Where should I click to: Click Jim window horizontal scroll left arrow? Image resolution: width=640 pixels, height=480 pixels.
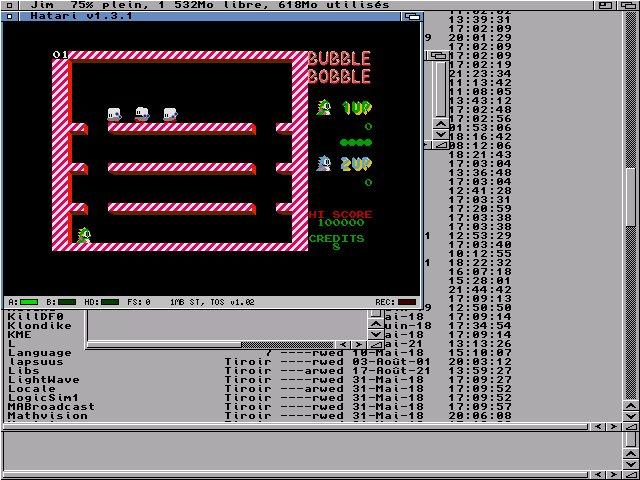pyautogui.click(x=598, y=427)
